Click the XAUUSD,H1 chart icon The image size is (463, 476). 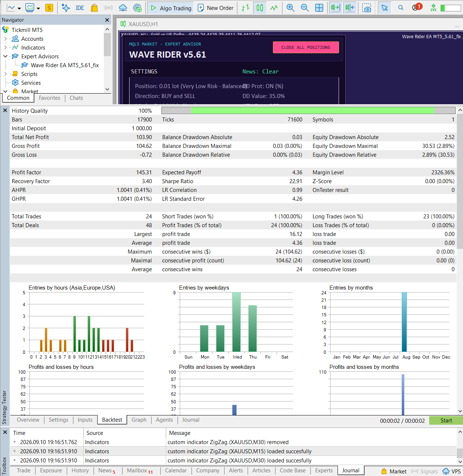(x=123, y=24)
